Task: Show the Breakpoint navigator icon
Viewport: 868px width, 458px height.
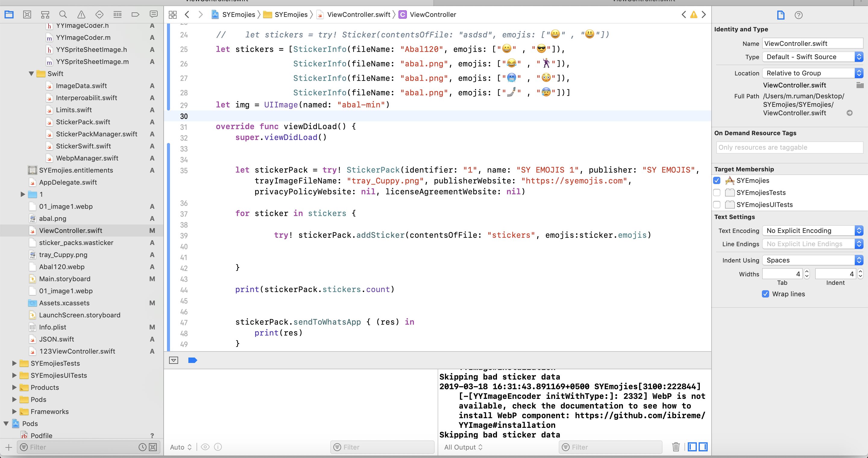Action: point(135,14)
